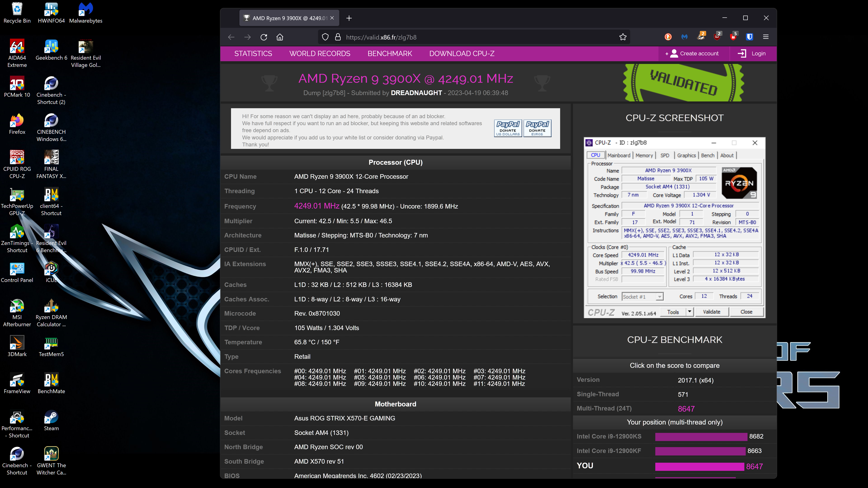Click submitter name DREADNAUGHT

416,93
